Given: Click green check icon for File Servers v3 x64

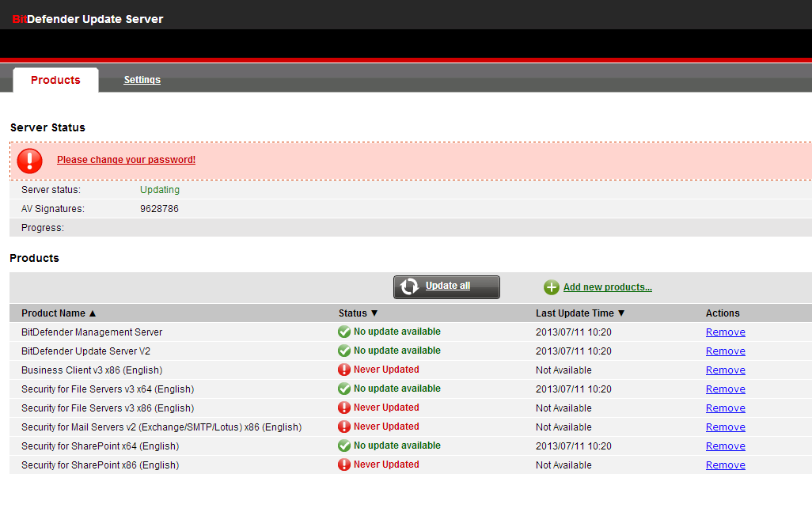Looking at the screenshot, I should coord(343,389).
